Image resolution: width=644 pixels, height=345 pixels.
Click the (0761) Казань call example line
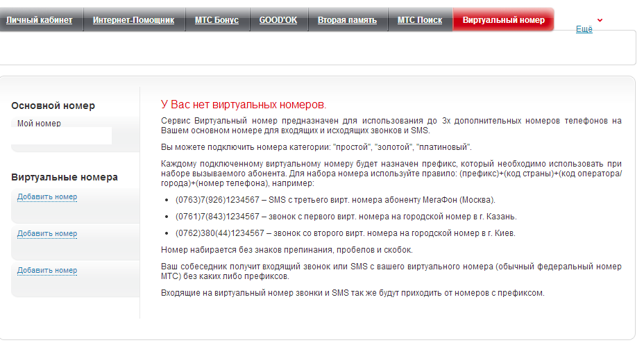point(346,217)
